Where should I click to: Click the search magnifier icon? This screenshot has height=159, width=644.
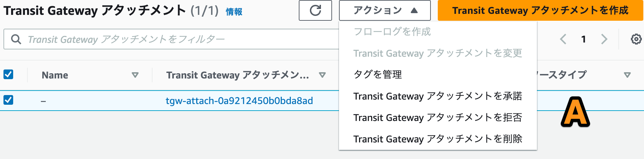(x=16, y=39)
